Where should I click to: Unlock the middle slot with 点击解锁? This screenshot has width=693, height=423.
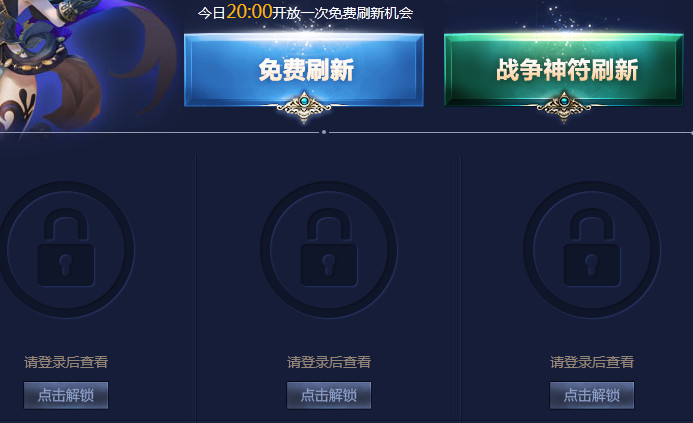[x=329, y=395]
